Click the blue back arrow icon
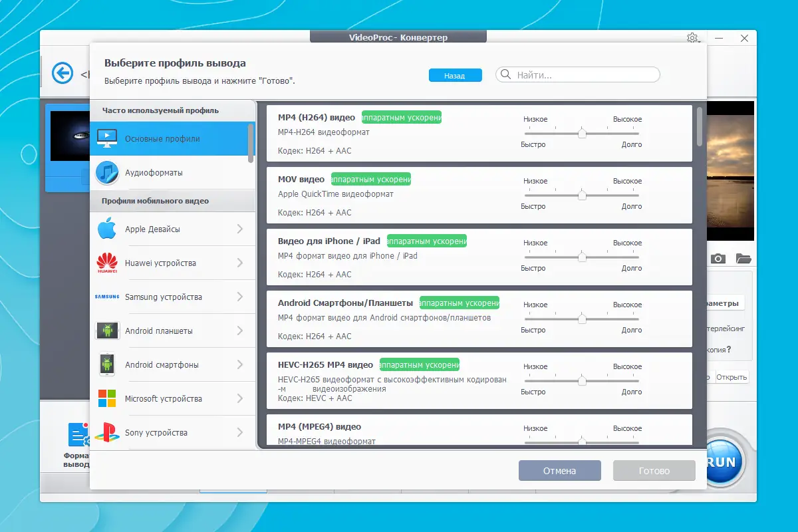This screenshot has width=798, height=532. coord(63,72)
